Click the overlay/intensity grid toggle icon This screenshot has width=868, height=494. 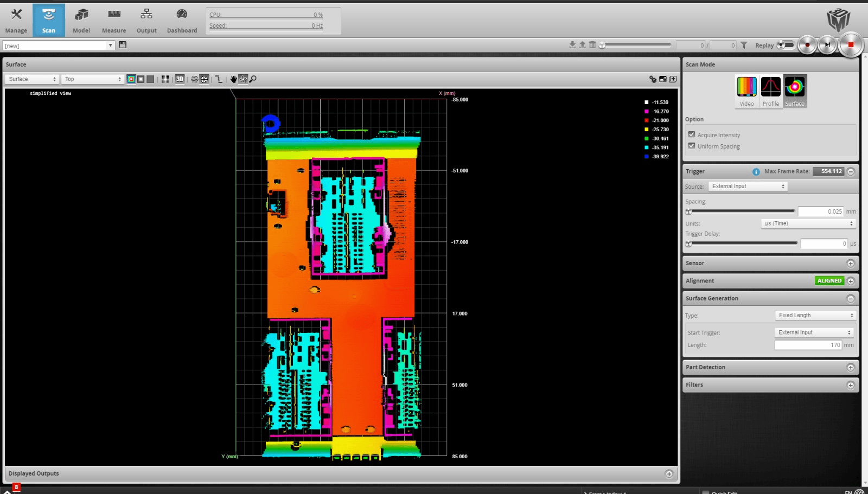click(165, 79)
